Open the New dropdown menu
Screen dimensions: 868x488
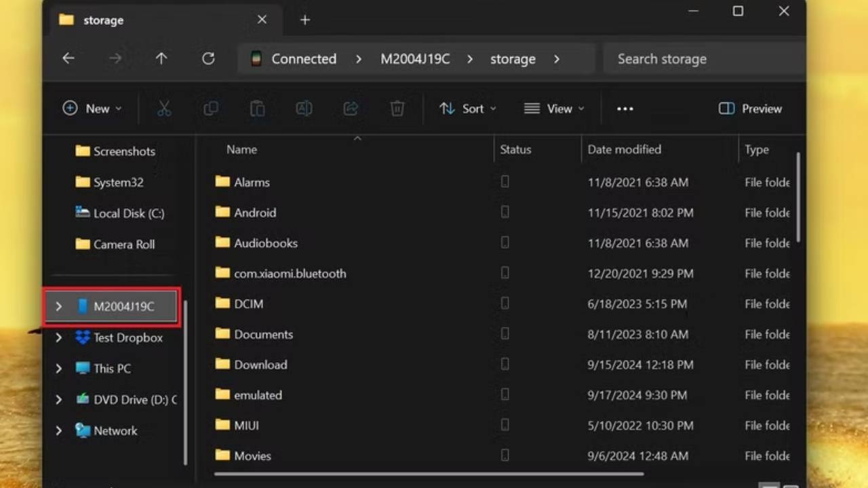pyautogui.click(x=92, y=108)
